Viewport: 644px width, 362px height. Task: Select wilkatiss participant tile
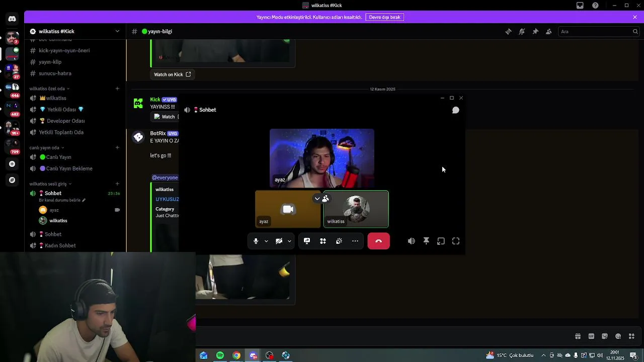[x=356, y=209]
